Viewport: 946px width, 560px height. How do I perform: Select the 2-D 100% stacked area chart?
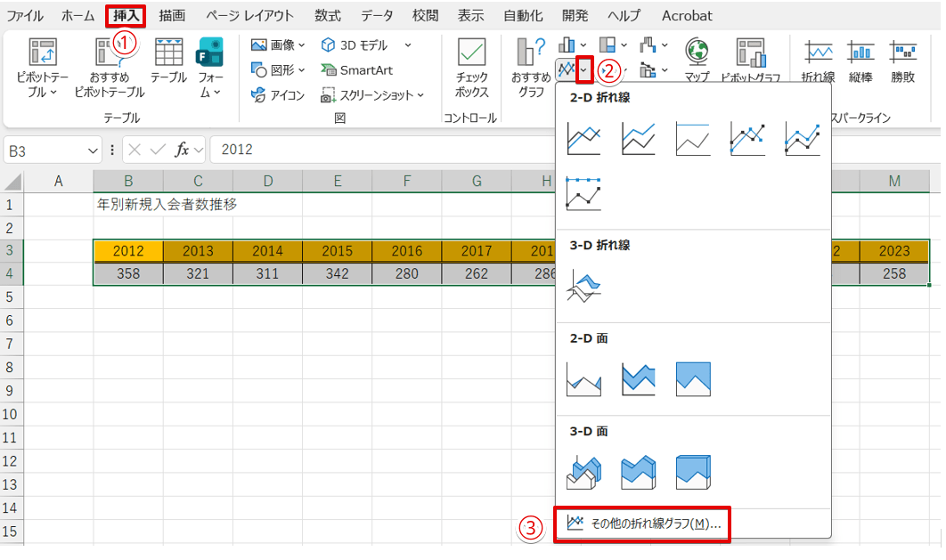click(693, 379)
